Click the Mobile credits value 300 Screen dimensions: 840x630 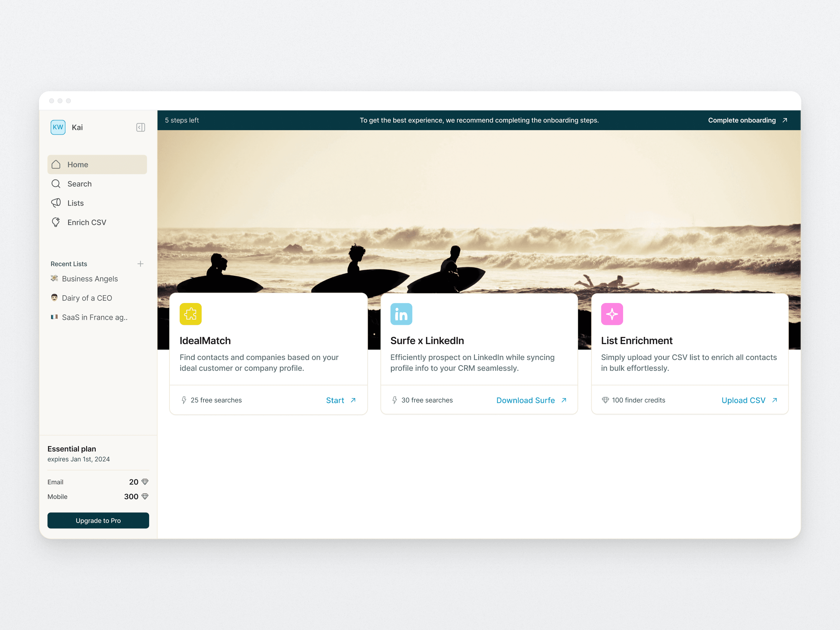tap(131, 496)
